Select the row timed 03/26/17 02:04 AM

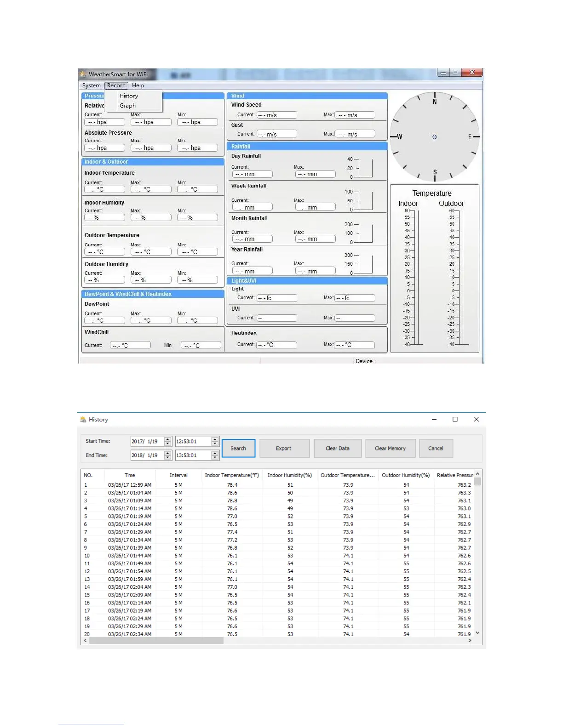pyautogui.click(x=277, y=587)
